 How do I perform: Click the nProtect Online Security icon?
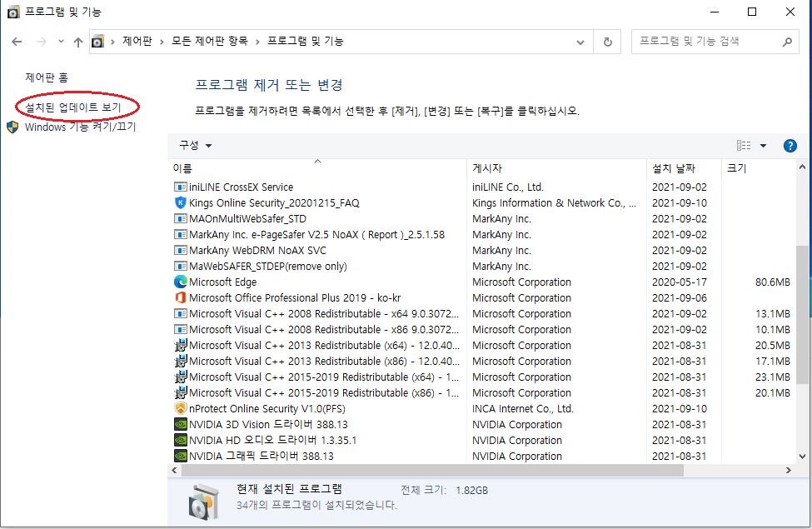click(x=180, y=409)
